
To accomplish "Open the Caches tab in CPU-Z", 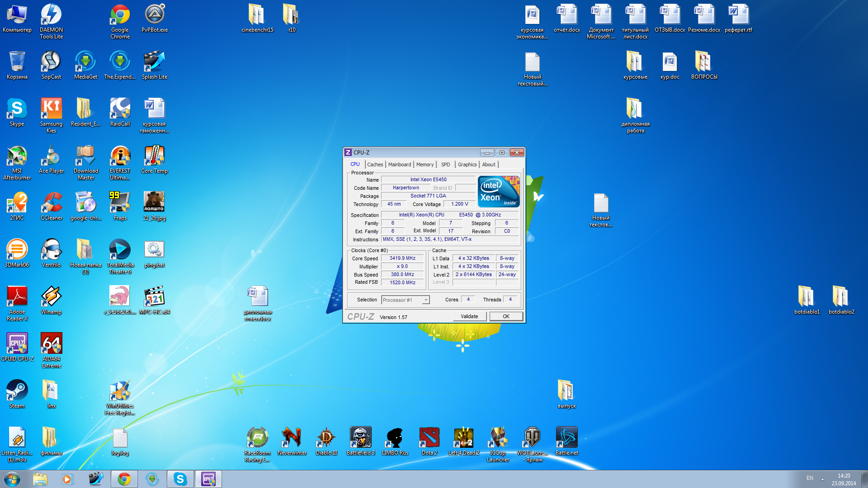I will click(x=375, y=164).
